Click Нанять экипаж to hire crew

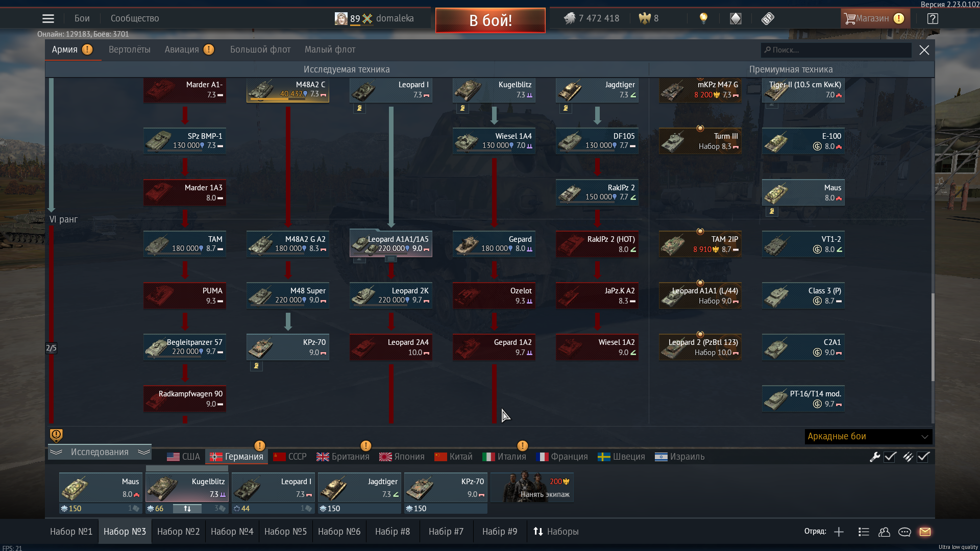[x=532, y=487]
